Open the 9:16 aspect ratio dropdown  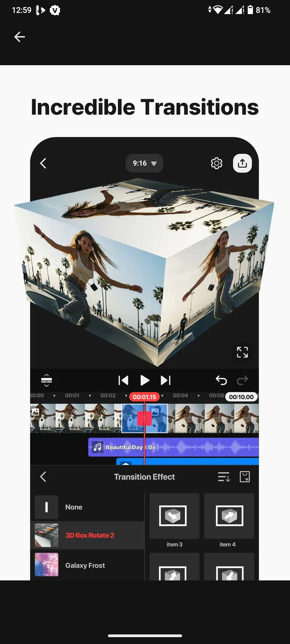point(144,163)
